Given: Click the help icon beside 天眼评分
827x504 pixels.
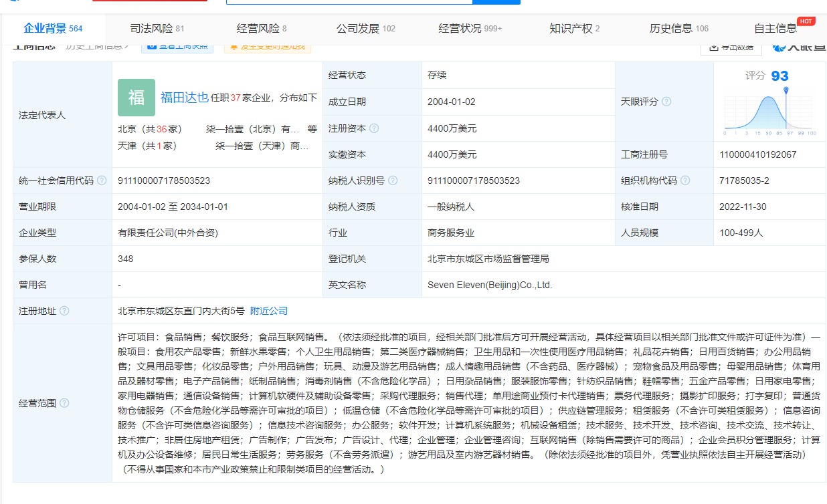Looking at the screenshot, I should (x=666, y=102).
